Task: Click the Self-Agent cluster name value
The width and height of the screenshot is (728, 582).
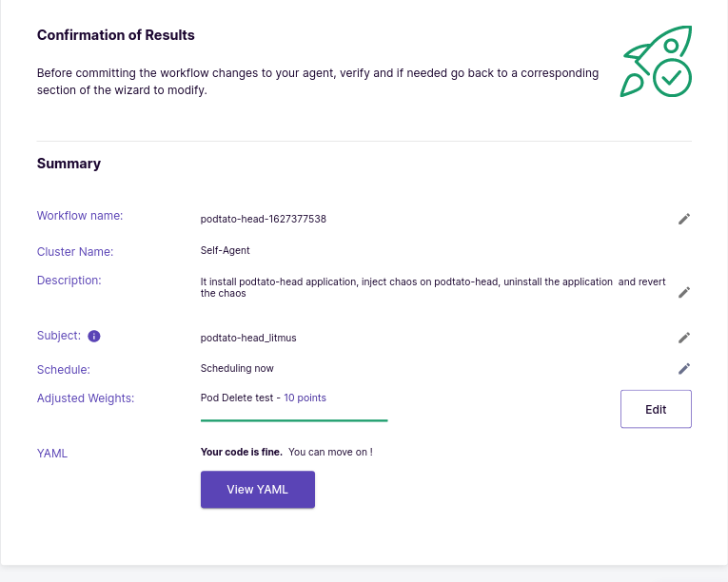Action: [x=226, y=251]
